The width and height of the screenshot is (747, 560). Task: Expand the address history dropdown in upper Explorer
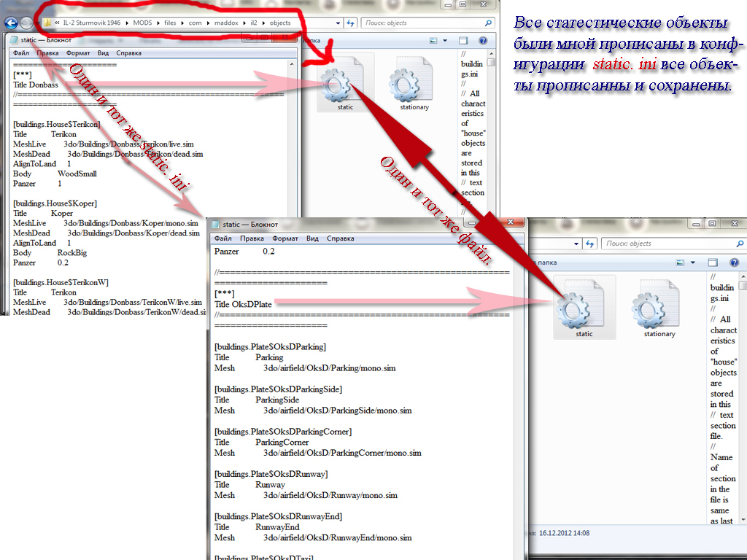coord(338,23)
